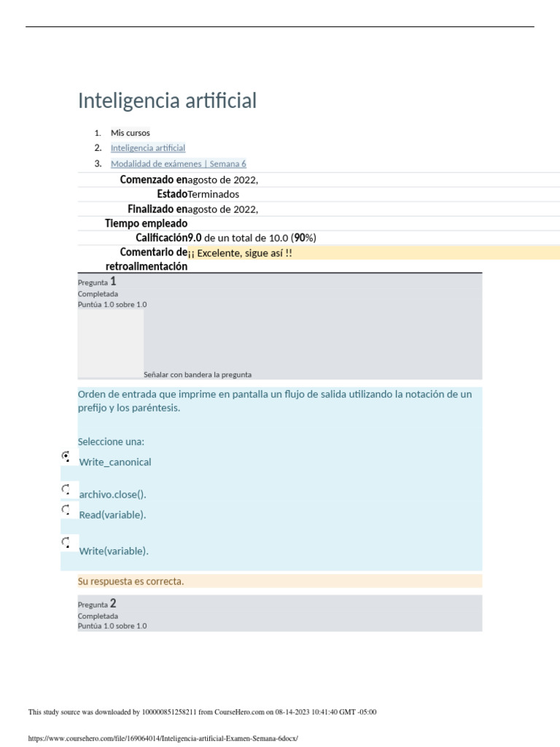560x747 pixels.
Task: Click the Write_canonical answer text
Action: coord(114,462)
